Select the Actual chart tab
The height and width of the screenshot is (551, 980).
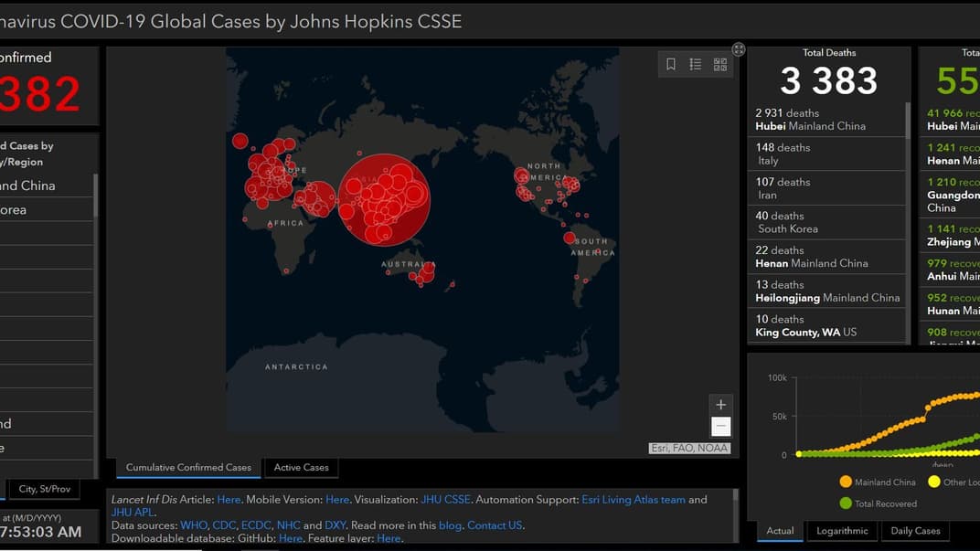point(780,531)
